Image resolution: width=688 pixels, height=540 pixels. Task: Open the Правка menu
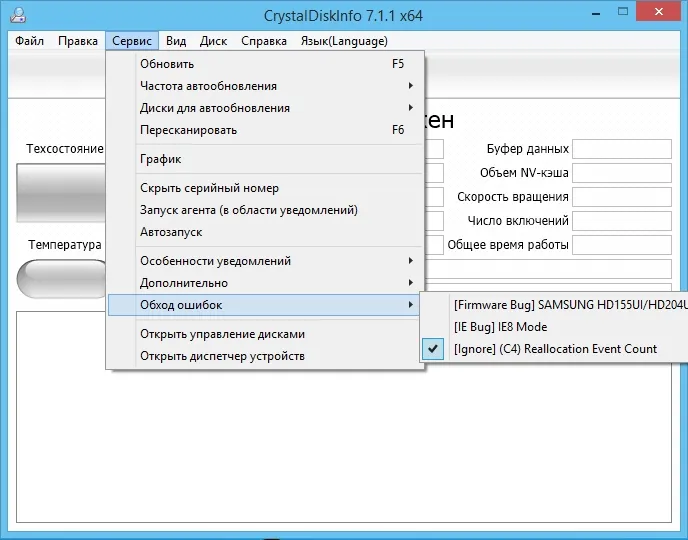(78, 41)
